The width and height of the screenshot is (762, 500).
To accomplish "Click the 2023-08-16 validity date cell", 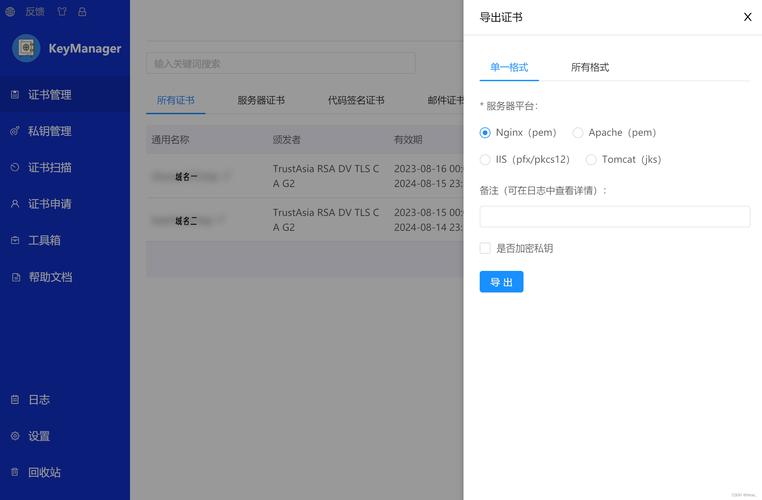I will click(428, 176).
